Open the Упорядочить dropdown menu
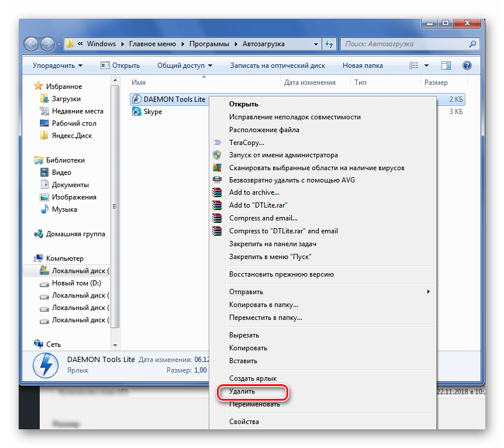This screenshot has height=448, width=504. 57,66
